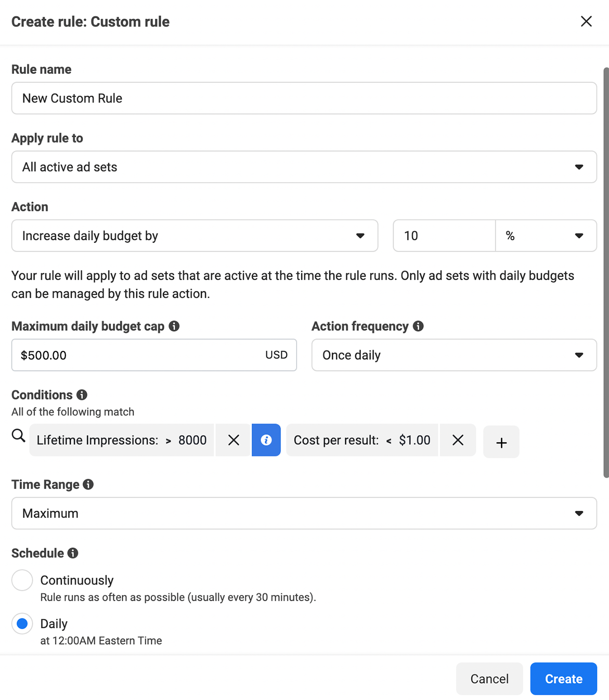Remove the Cost per result condition
Viewport: 609px width, 700px height.
(x=458, y=440)
